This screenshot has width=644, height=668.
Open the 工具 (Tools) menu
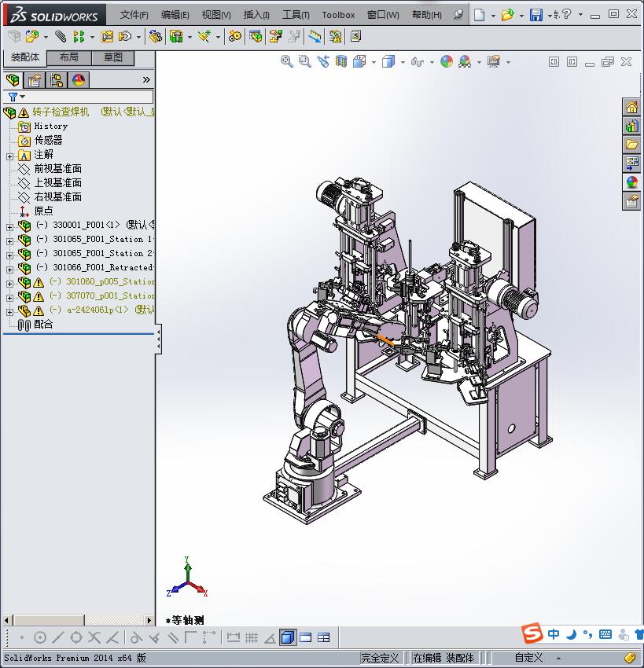296,15
